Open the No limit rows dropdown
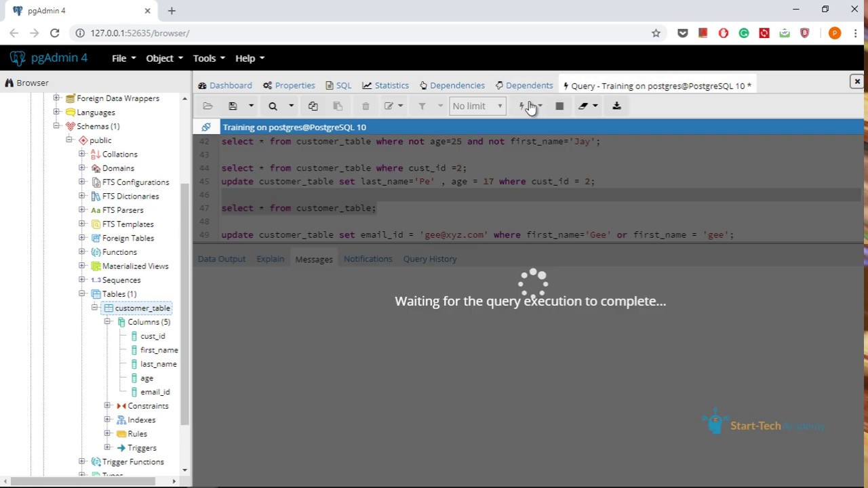This screenshot has height=488, width=868. (477, 106)
